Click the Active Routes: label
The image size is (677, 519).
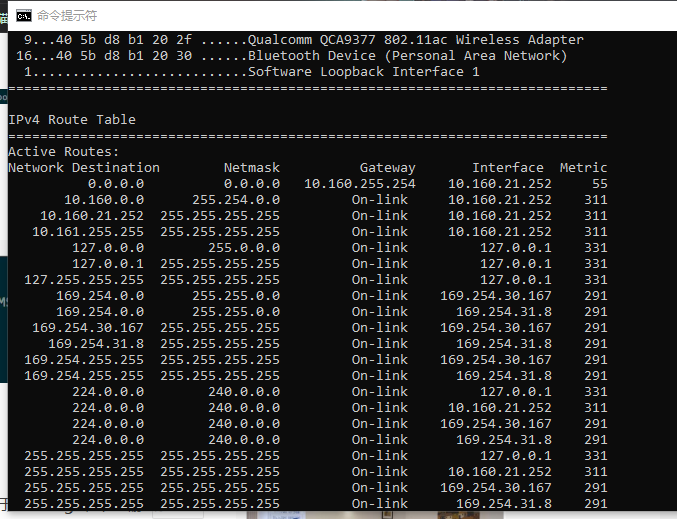(x=63, y=152)
